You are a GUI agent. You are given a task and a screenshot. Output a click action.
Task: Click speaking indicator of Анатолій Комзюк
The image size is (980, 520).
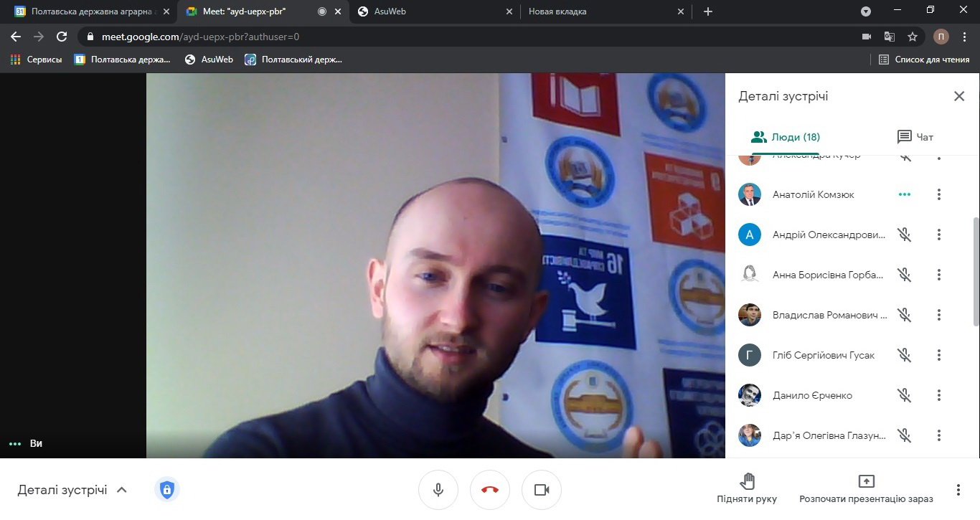coord(905,194)
